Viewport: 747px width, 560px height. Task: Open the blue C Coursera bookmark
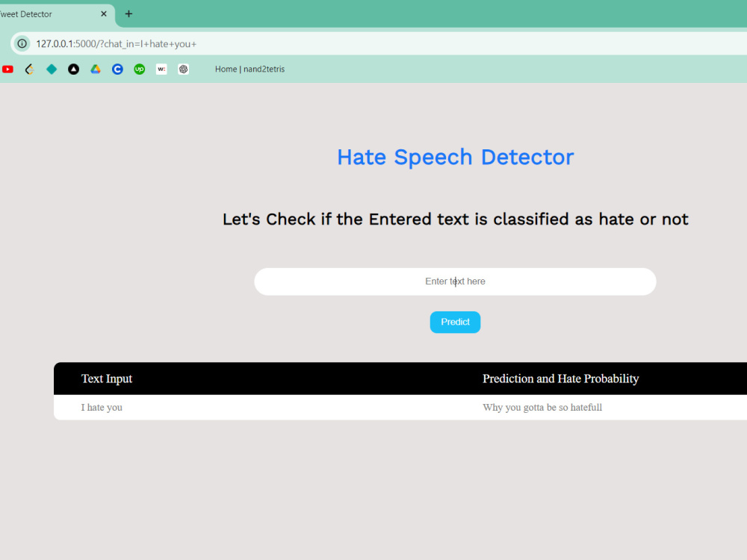118,69
